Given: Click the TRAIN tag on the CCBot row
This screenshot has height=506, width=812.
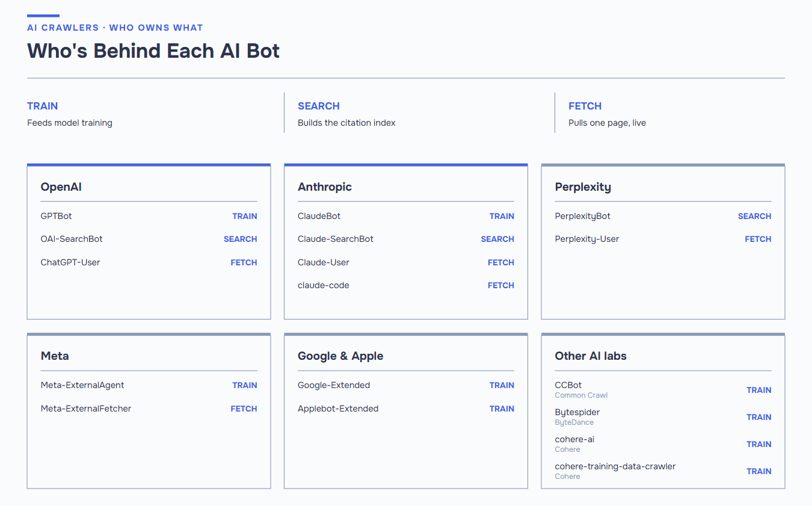Looking at the screenshot, I should click(759, 390).
